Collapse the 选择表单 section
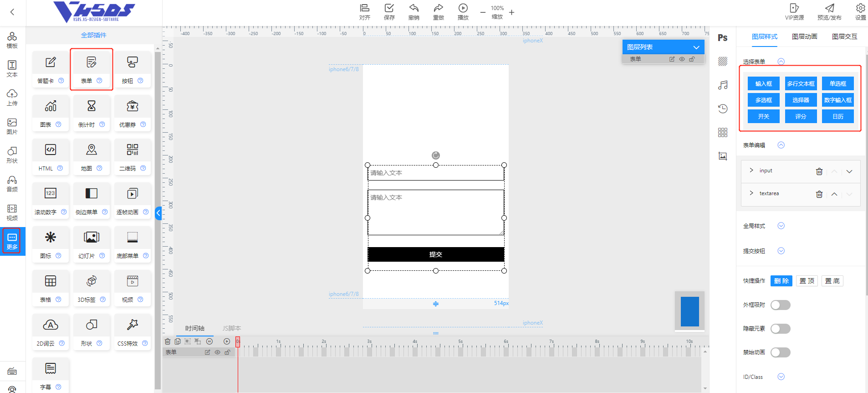 (x=781, y=62)
